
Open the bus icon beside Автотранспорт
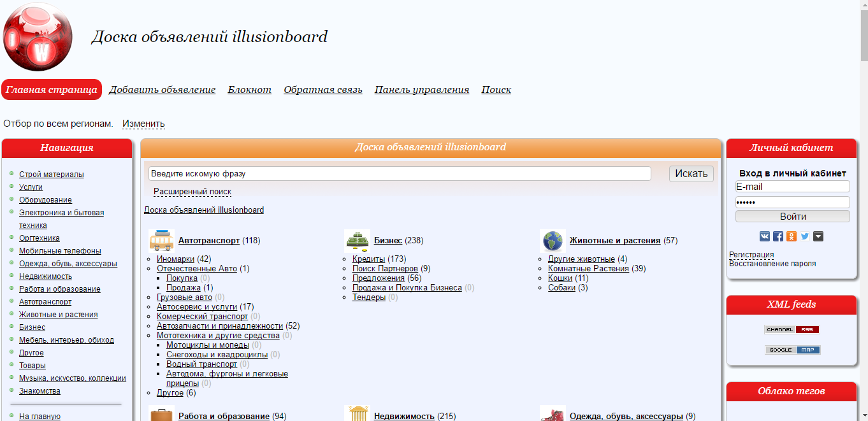pyautogui.click(x=161, y=240)
